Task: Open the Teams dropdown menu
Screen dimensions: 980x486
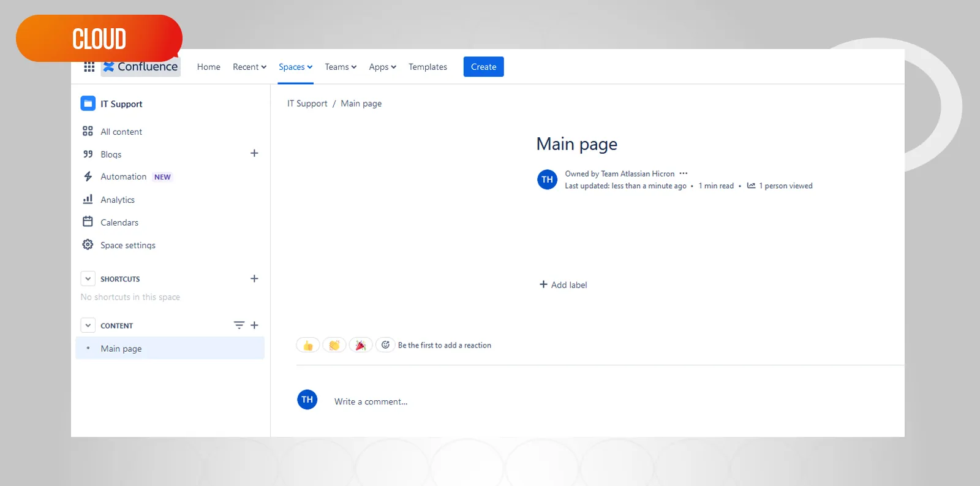Action: pos(341,67)
